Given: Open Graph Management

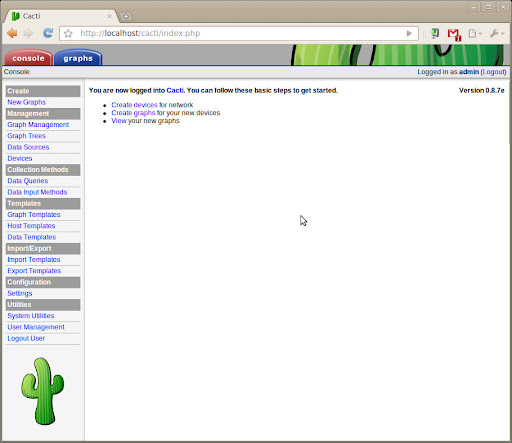Looking at the screenshot, I should click(x=38, y=125).
